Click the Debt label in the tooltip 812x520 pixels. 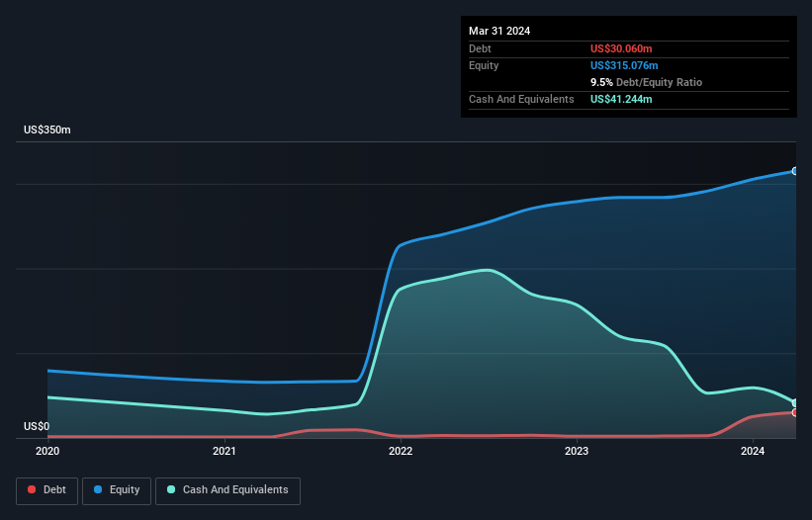480,48
